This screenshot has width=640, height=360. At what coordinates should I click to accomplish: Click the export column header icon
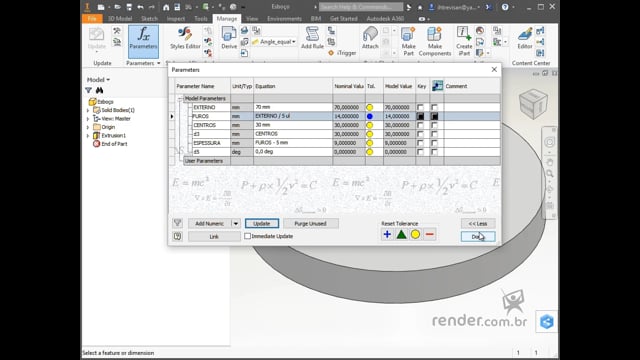[437, 86]
